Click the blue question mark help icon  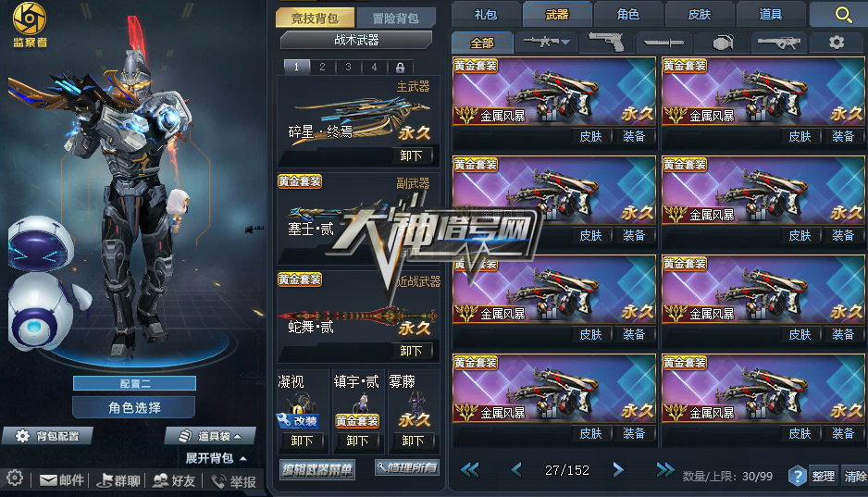click(x=797, y=476)
